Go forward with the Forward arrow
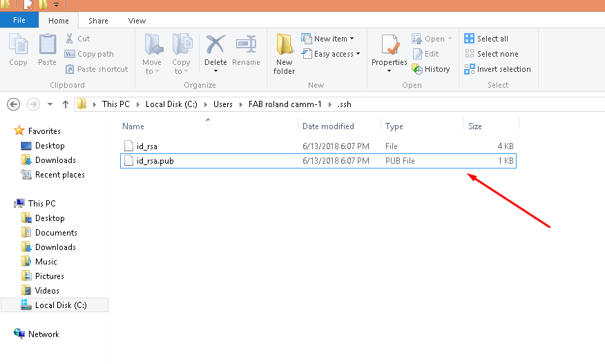Viewport: 605px width, 364px height. click(x=33, y=104)
